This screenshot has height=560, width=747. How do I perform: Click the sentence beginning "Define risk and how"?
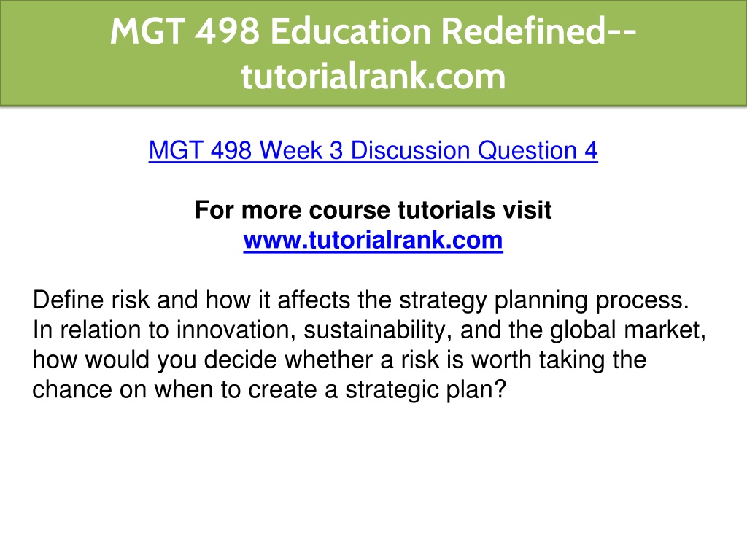(x=360, y=300)
